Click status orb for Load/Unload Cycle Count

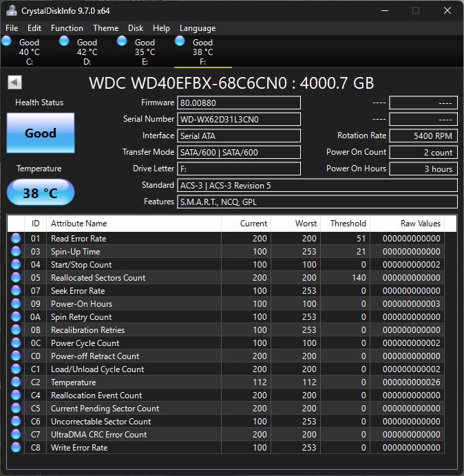click(x=16, y=369)
